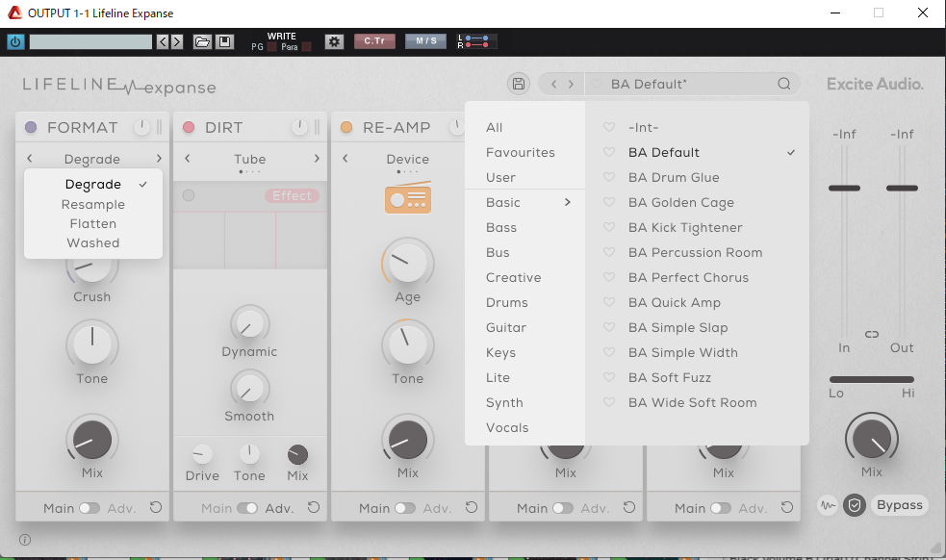Load the BA Perfect Chorus preset

688,277
